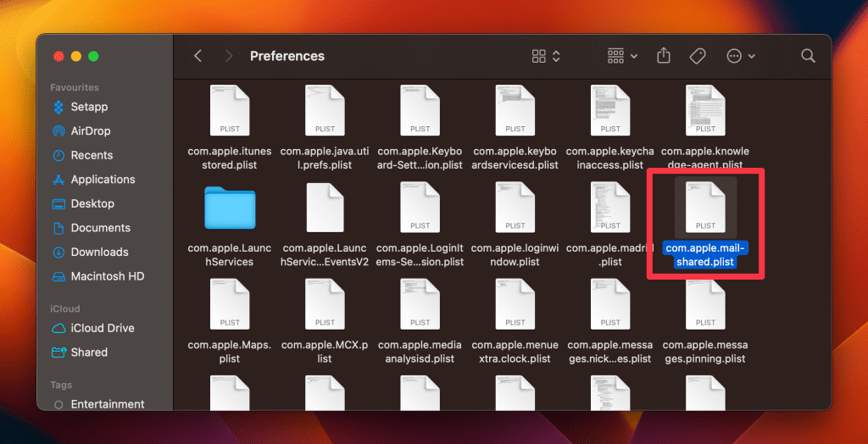The height and width of the screenshot is (444, 868).
Task: Click the com.apple.MCX.plist filename label
Action: click(325, 352)
